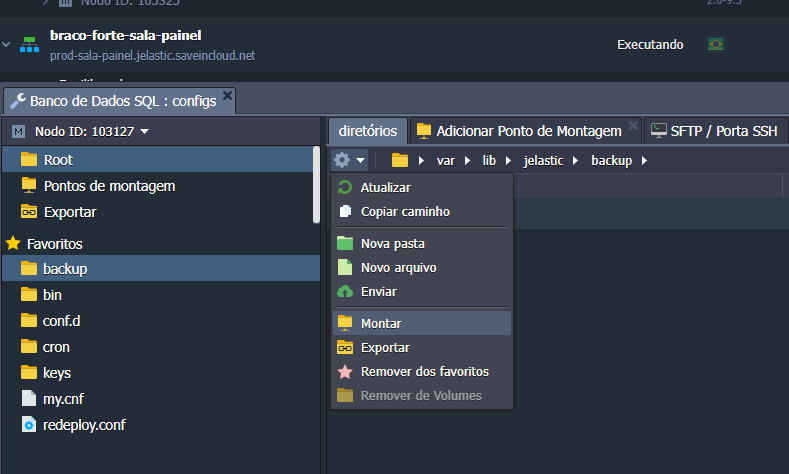Click Enviar upload option

point(378,291)
